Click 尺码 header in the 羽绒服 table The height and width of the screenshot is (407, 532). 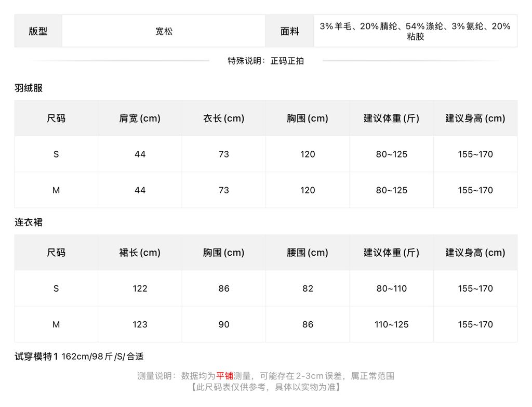(x=56, y=119)
